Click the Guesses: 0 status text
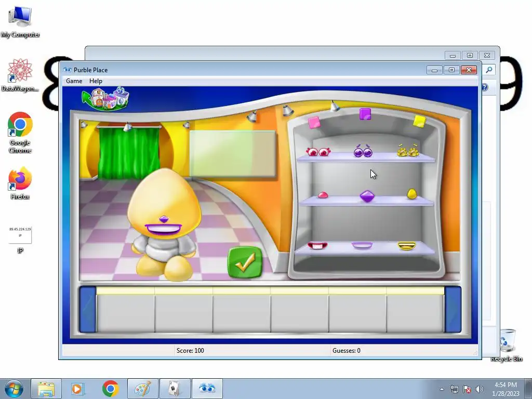The width and height of the screenshot is (532, 399). coord(347,351)
